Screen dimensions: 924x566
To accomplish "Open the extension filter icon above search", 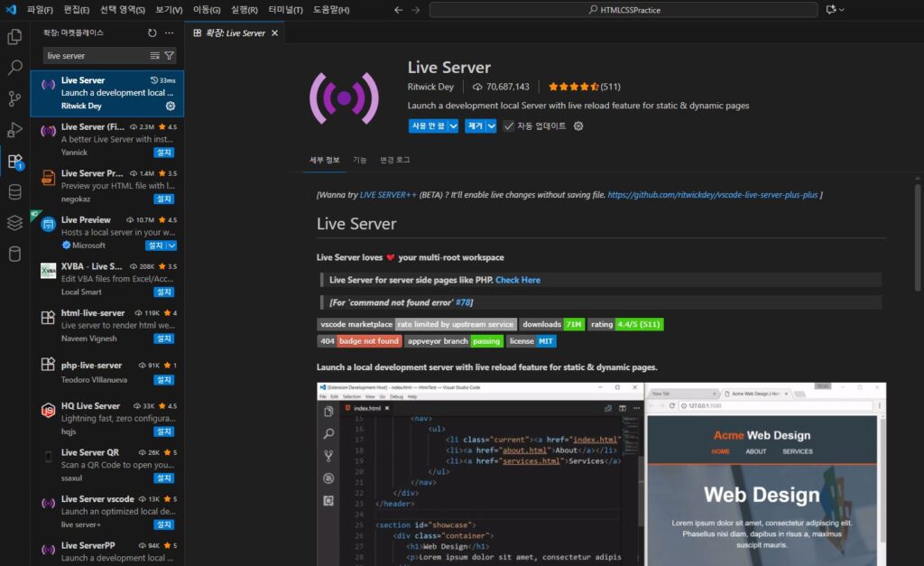I will click(x=170, y=56).
